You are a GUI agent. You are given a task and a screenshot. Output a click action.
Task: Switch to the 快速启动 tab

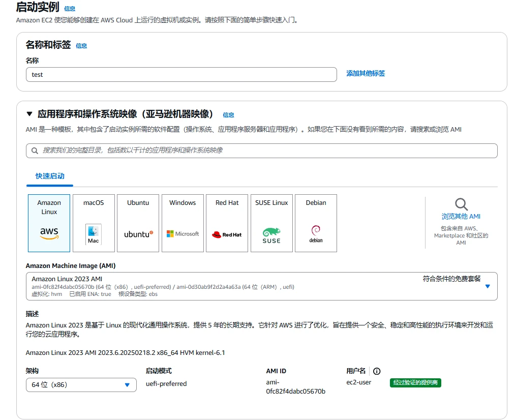click(50, 176)
